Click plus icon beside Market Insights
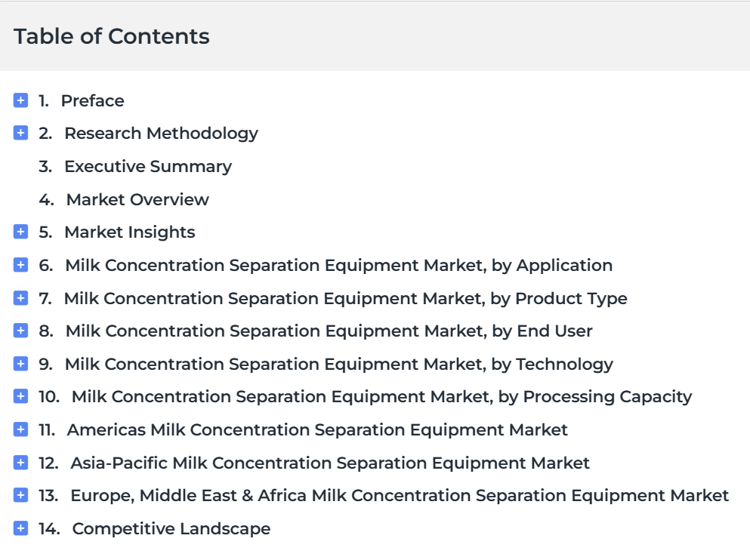The image size is (750, 560). [x=21, y=232]
